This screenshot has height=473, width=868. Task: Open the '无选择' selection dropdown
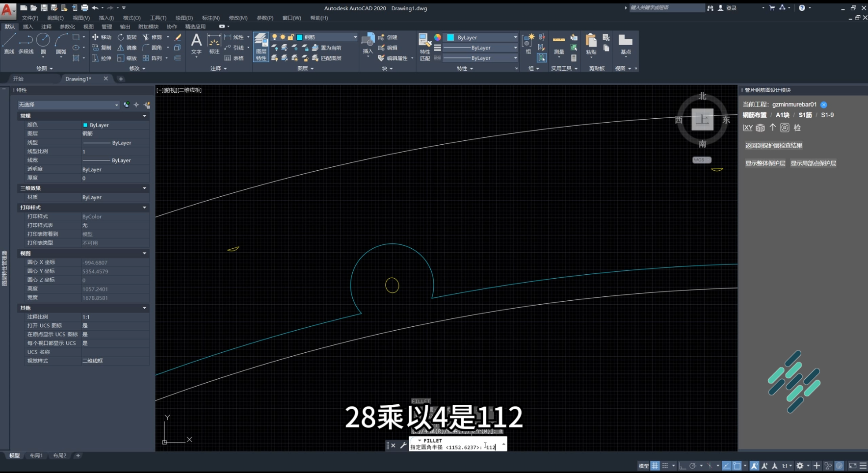coord(68,105)
